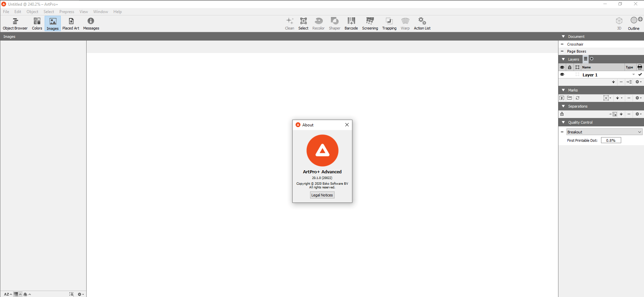Screen dimensions: 644x297
Task: Open the Action List
Action: (422, 24)
